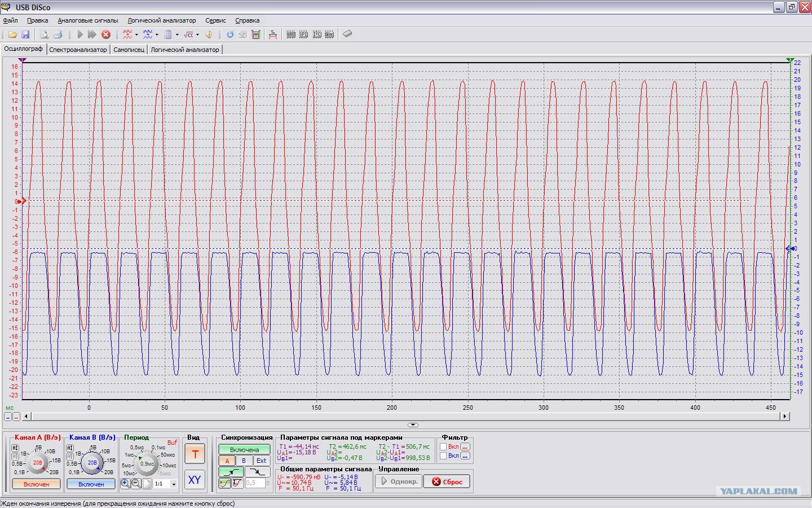This screenshot has height=508, width=812.
Task: Click the Сброс button
Action: (448, 481)
